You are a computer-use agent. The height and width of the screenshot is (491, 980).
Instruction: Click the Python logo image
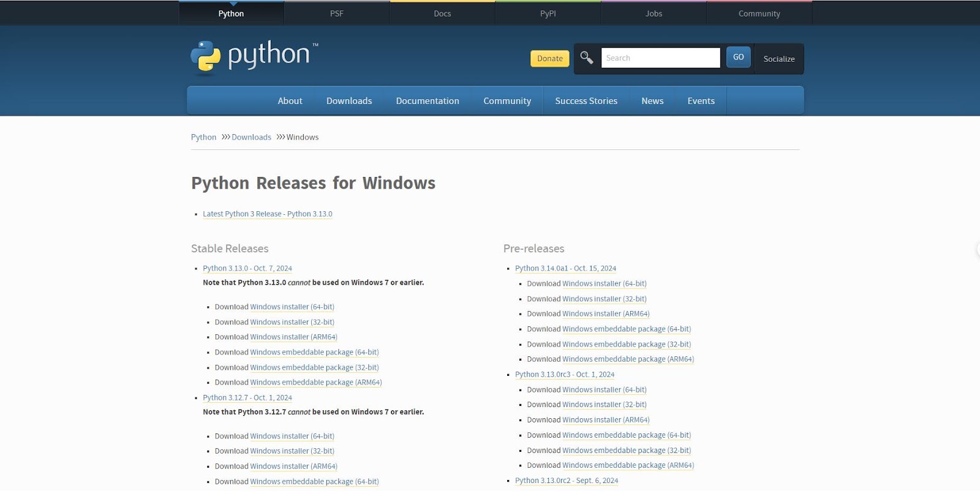[254, 57]
